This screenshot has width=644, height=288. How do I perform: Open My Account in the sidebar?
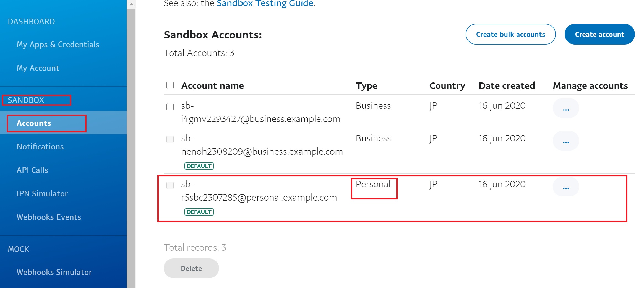38,68
